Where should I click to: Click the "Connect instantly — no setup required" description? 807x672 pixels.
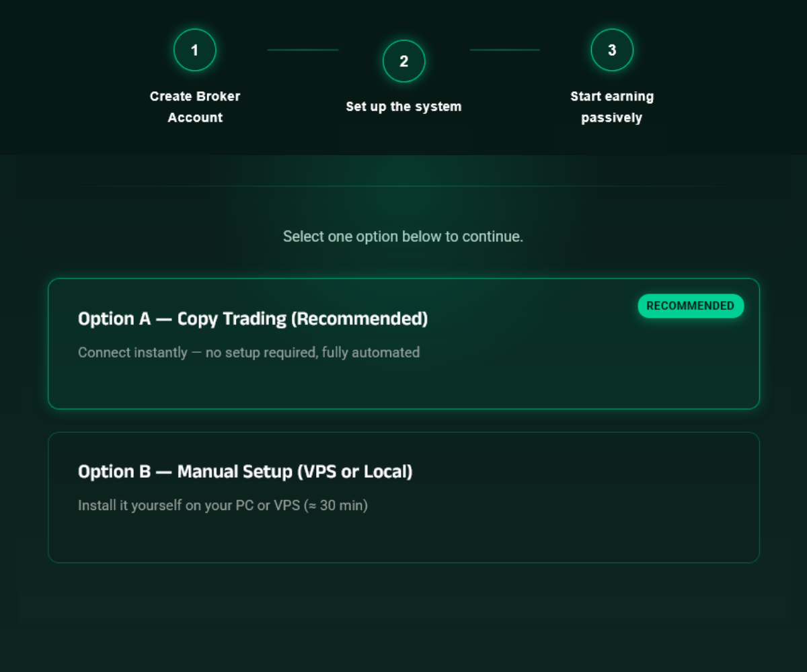coord(249,352)
